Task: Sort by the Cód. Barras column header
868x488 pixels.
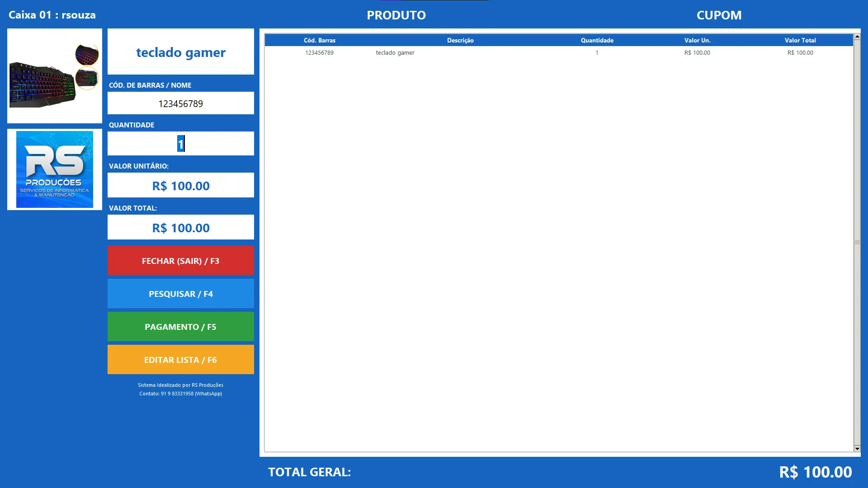Action: click(320, 40)
